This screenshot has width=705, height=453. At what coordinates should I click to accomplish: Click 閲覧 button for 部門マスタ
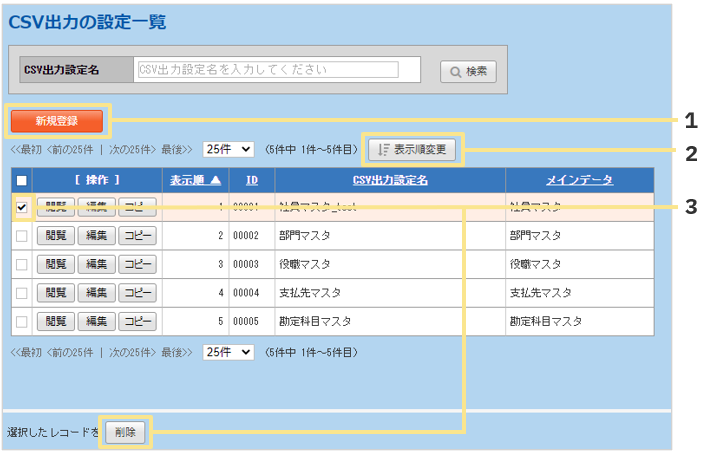[55, 236]
